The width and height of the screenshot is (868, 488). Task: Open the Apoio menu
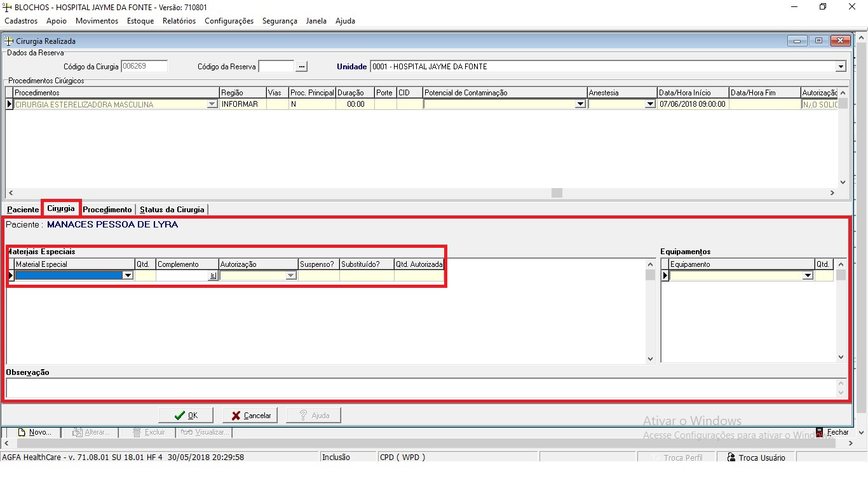57,21
